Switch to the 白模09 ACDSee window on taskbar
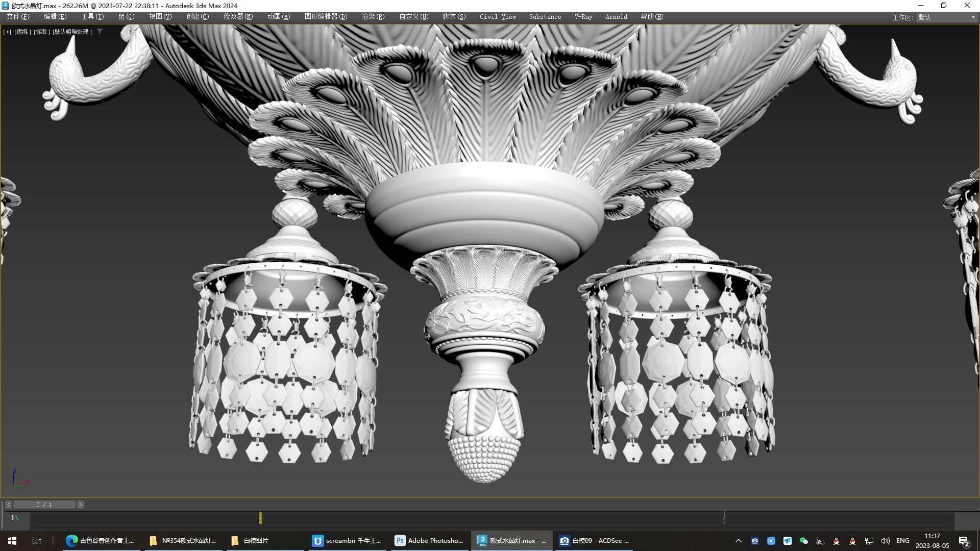This screenshot has width=980, height=551. pos(592,540)
